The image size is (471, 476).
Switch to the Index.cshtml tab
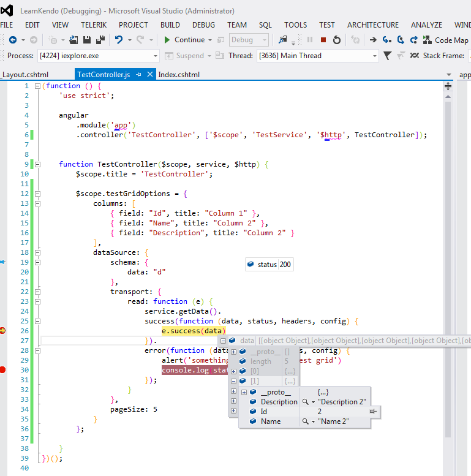tap(179, 74)
